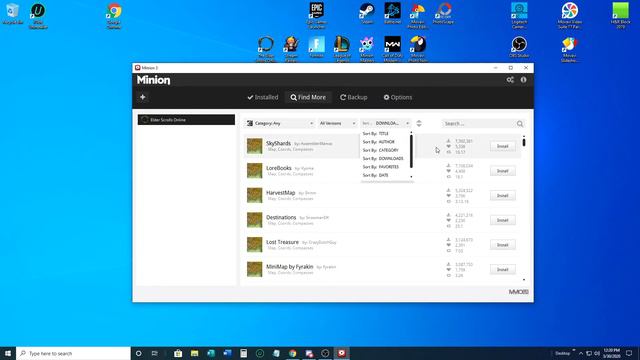Open Epic Games Launcher desktop shortcut
The width and height of the screenshot is (640, 360).
316,16
